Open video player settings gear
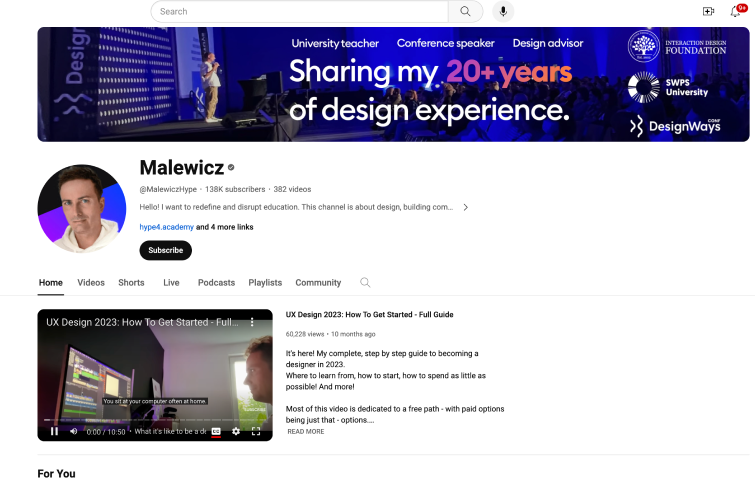 (x=236, y=431)
